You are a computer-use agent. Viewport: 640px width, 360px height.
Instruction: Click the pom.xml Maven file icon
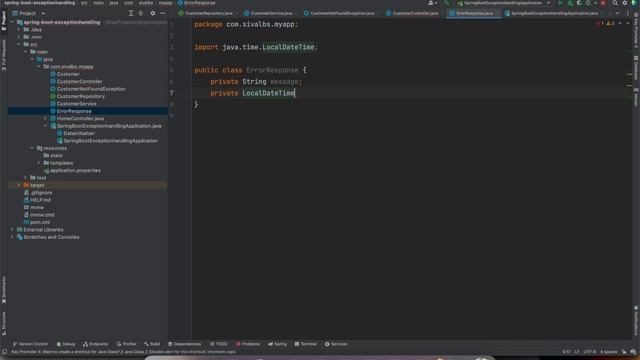click(26, 222)
